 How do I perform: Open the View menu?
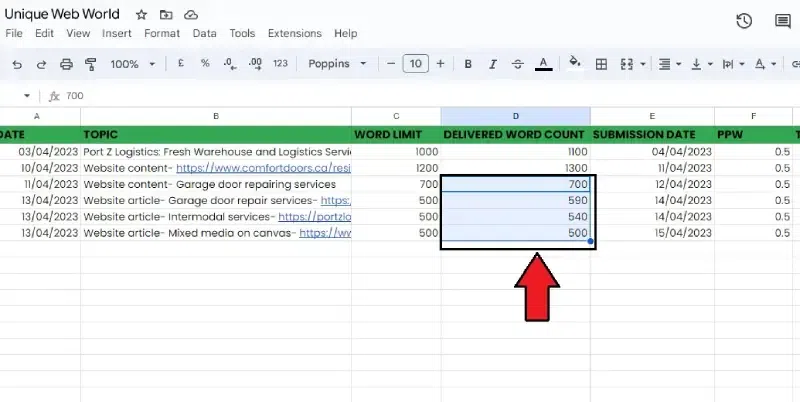pos(78,33)
